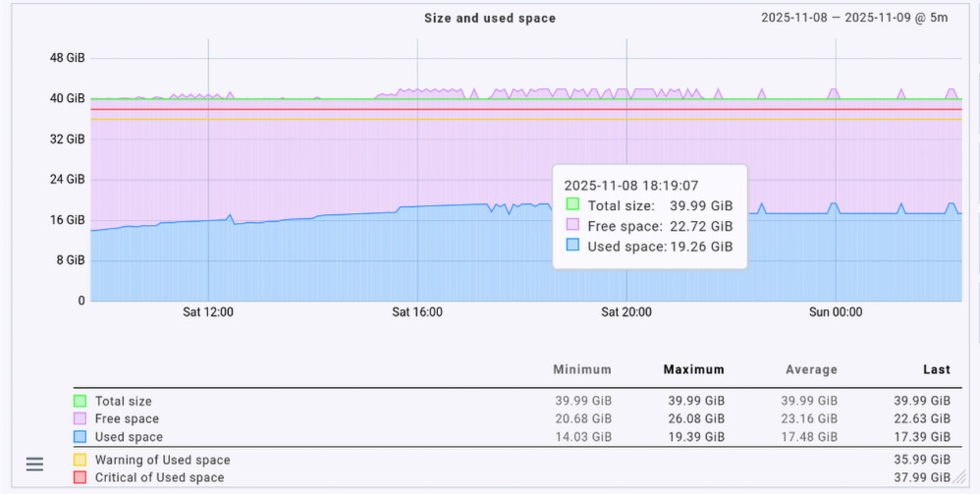Toggle the Used space series label

coord(129,436)
